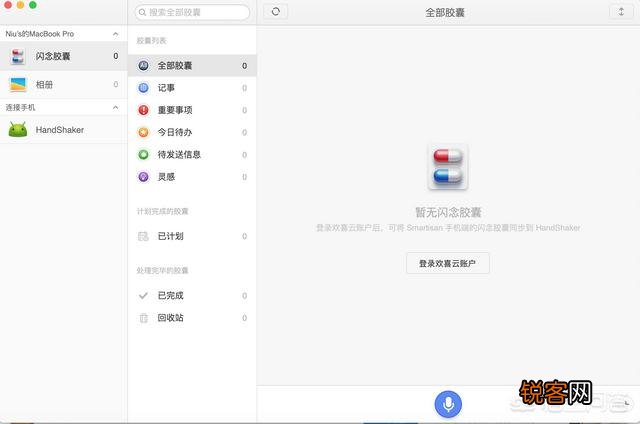The height and width of the screenshot is (424, 640).
Task: Open 回收站 trash item
Action: pos(192,318)
